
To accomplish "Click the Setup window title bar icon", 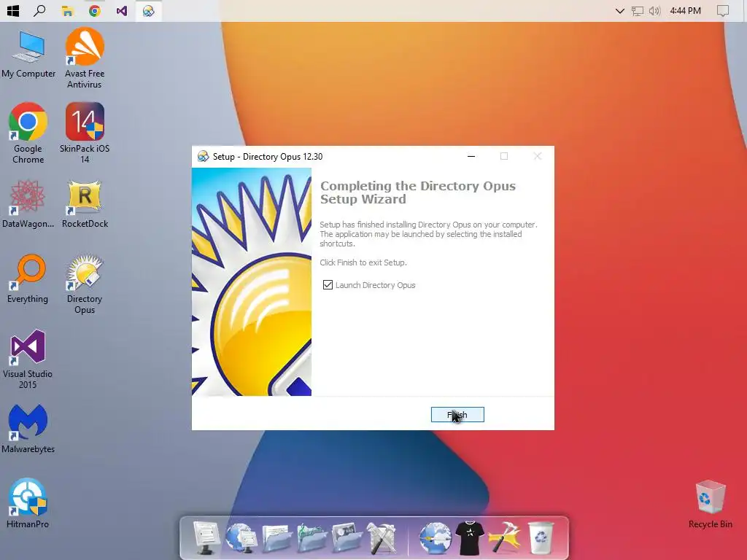I will (x=204, y=156).
